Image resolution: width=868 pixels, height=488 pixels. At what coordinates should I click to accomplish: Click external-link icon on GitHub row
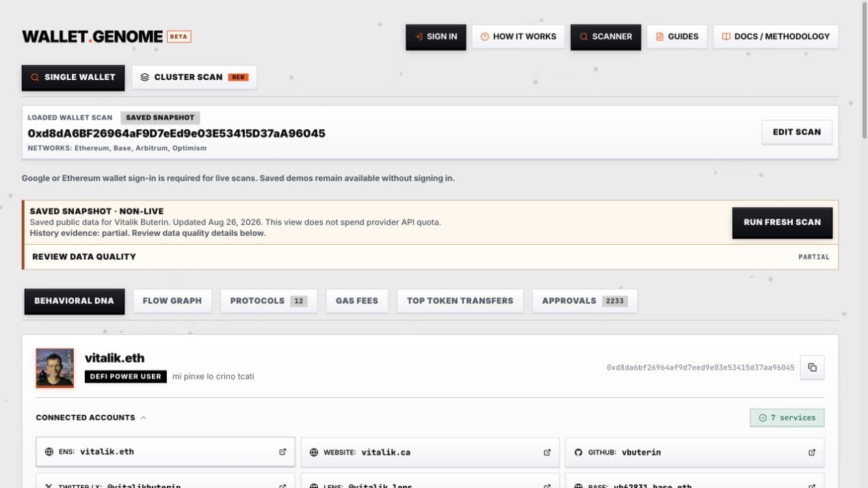point(812,452)
